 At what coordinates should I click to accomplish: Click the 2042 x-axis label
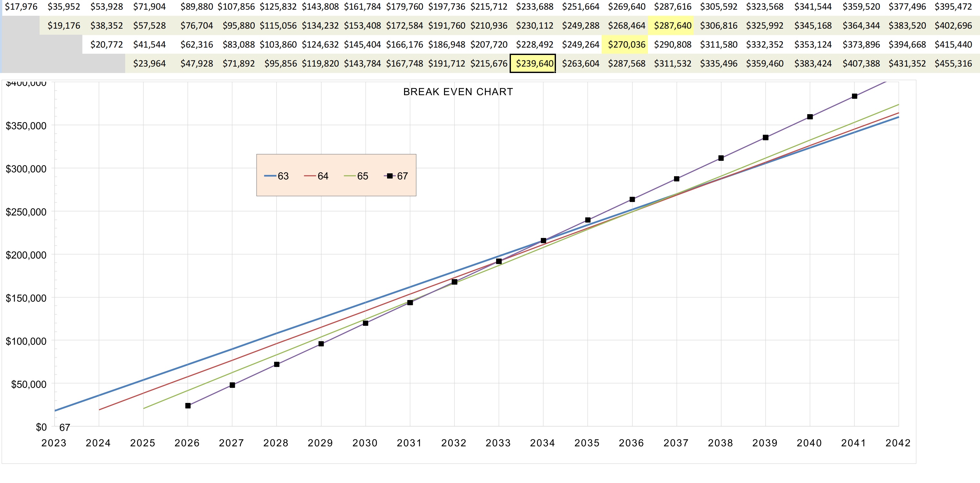[x=898, y=443]
